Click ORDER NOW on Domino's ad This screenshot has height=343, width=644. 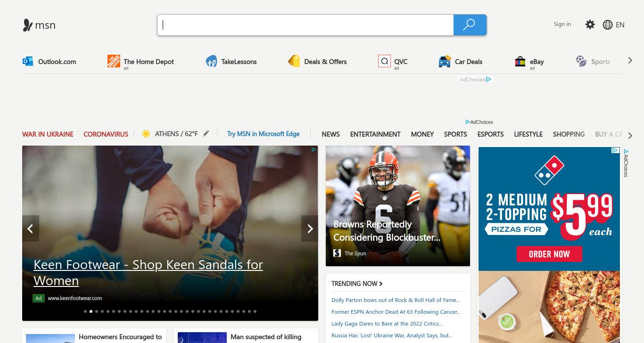[x=549, y=254]
